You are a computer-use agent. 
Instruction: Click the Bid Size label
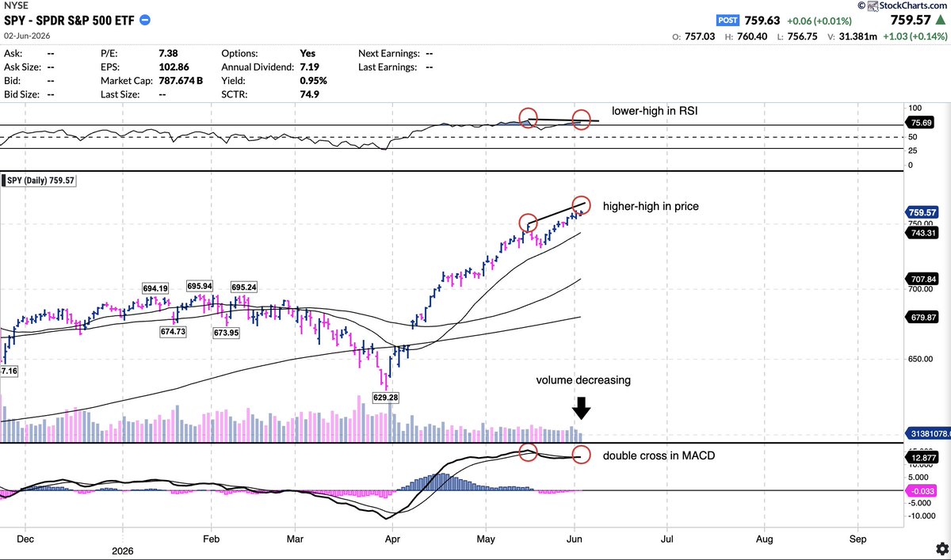click(23, 93)
